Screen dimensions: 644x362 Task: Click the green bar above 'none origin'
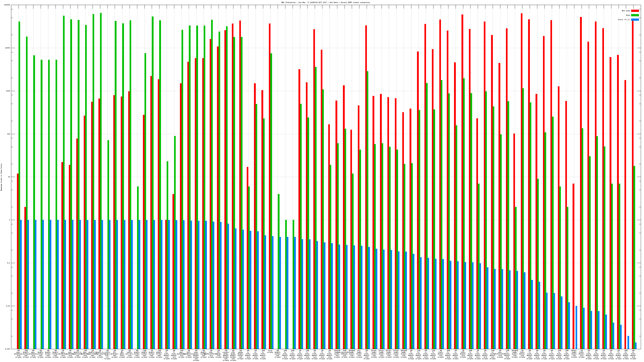[x=271, y=201]
